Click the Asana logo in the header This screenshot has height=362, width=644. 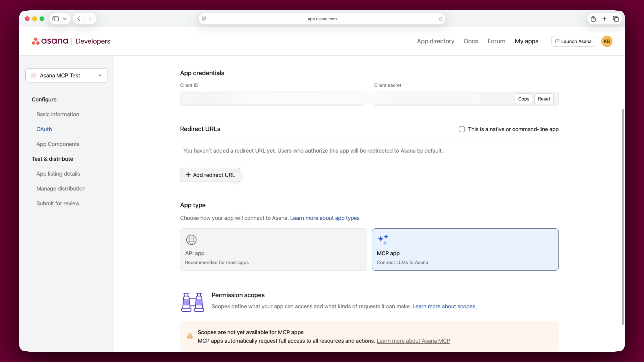pos(50,41)
